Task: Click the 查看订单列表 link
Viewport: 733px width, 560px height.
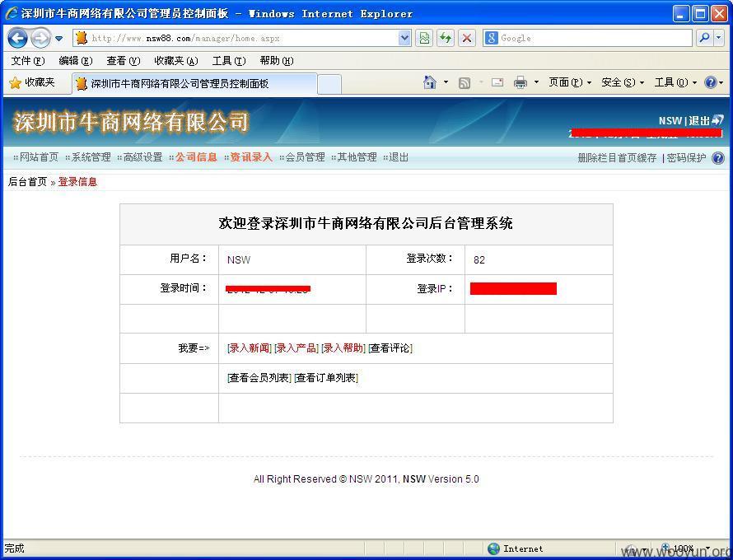Action: pyautogui.click(x=326, y=378)
